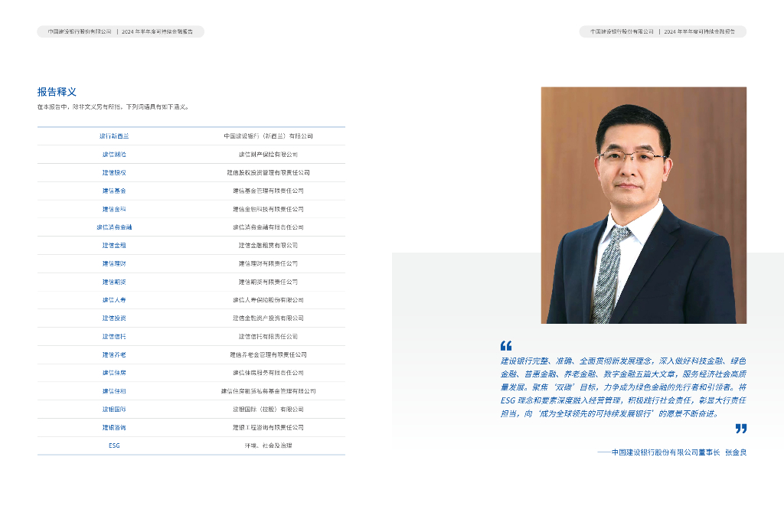Click the opening quotation mark icon

[506, 345]
